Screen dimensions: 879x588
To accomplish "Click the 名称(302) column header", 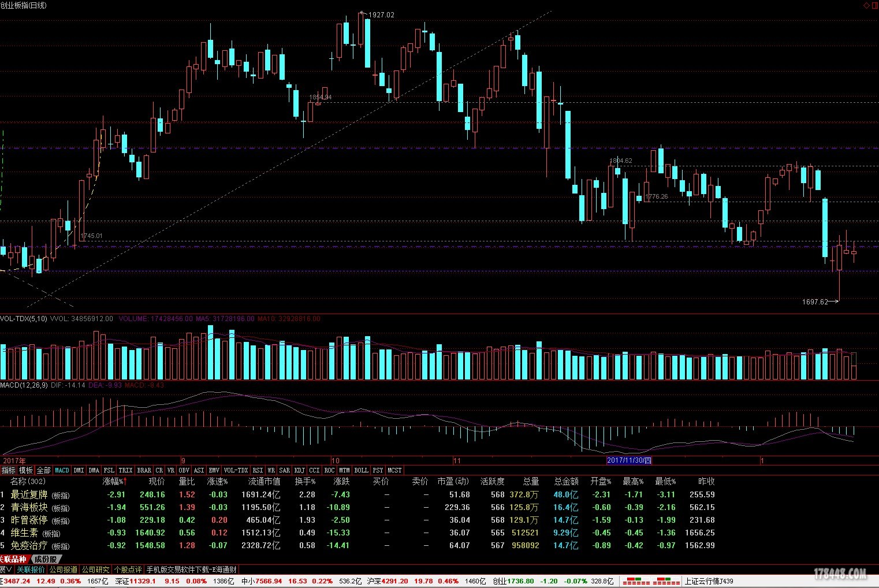I will point(28,481).
